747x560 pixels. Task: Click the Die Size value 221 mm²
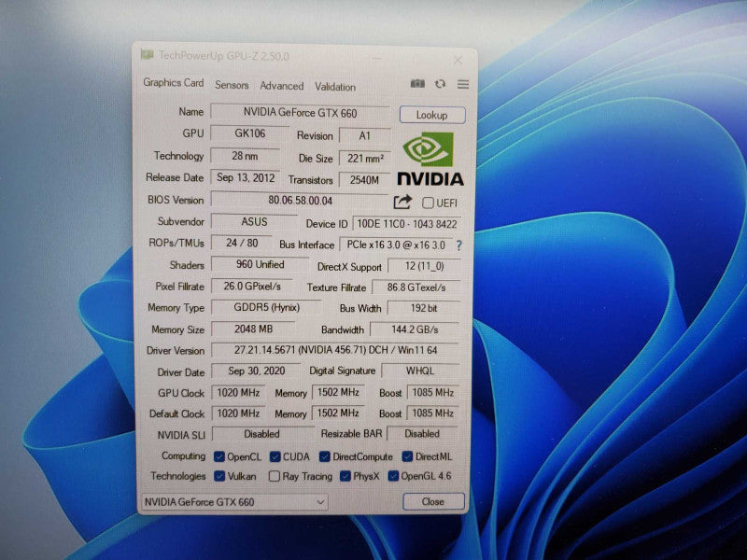pyautogui.click(x=365, y=159)
